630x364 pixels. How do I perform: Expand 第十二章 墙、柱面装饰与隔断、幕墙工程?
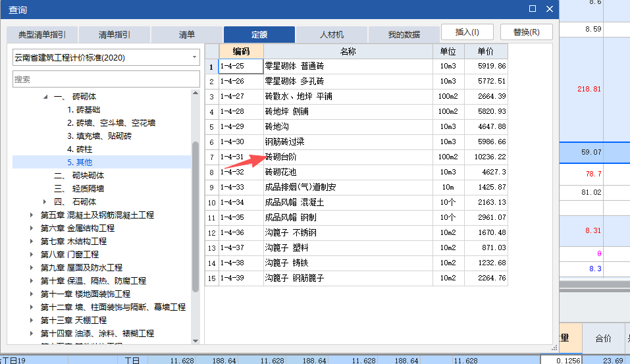[x=32, y=307]
